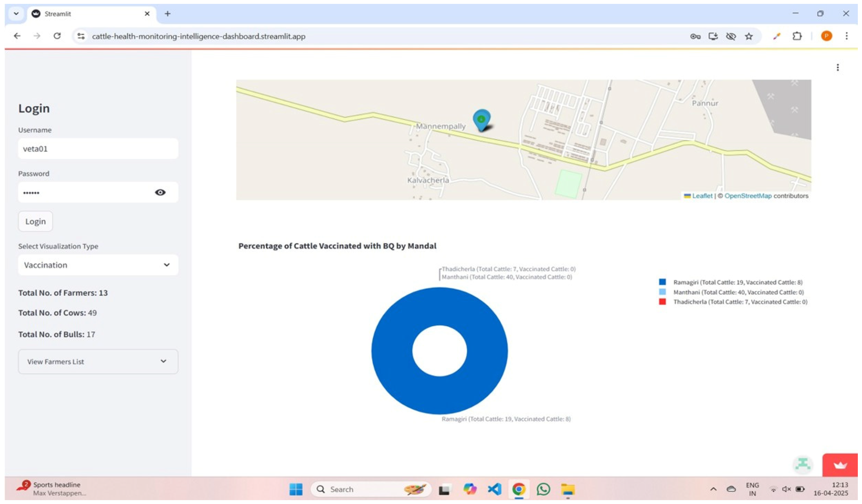Open a new browser tab
The width and height of the screenshot is (862, 504).
(x=167, y=14)
